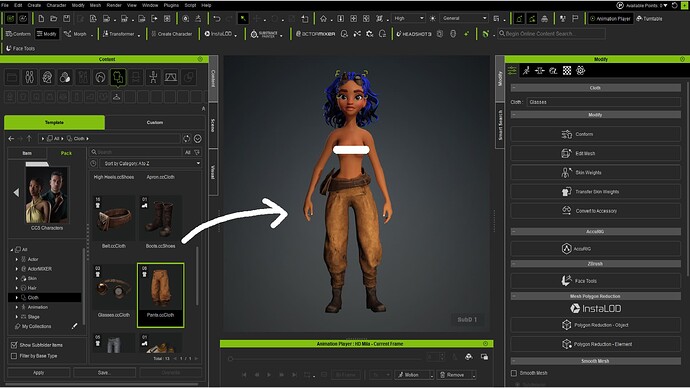Click the edit pencil icon beside My Collections
The image size is (690, 388).
tap(74, 326)
